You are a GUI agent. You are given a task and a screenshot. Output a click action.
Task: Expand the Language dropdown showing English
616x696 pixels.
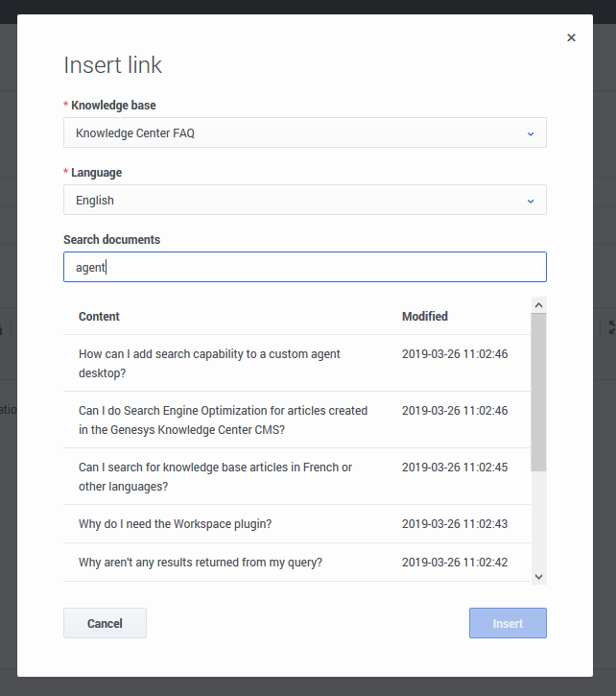tap(304, 201)
